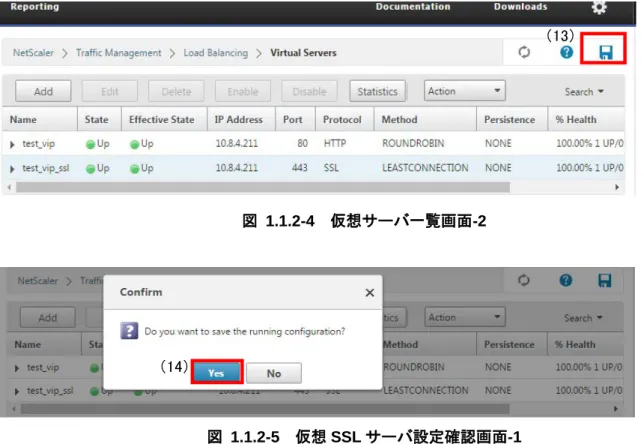Open the Action dropdown in upper toolbar

[x=465, y=91]
